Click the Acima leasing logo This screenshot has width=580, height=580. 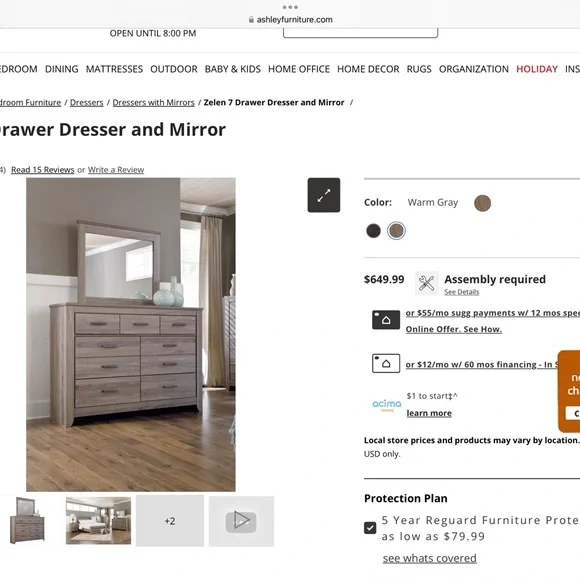point(387,405)
